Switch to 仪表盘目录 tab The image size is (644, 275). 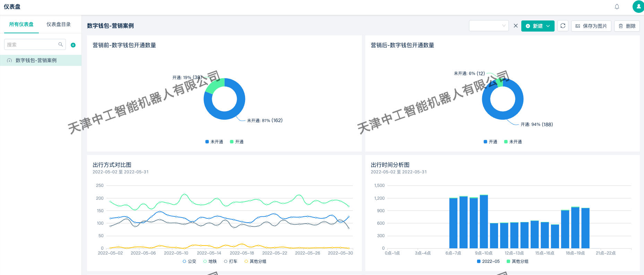tap(59, 24)
